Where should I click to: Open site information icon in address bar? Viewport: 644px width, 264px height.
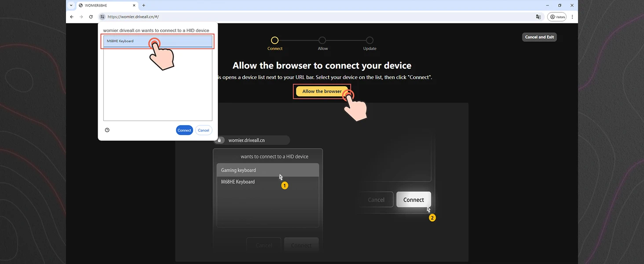tap(102, 17)
